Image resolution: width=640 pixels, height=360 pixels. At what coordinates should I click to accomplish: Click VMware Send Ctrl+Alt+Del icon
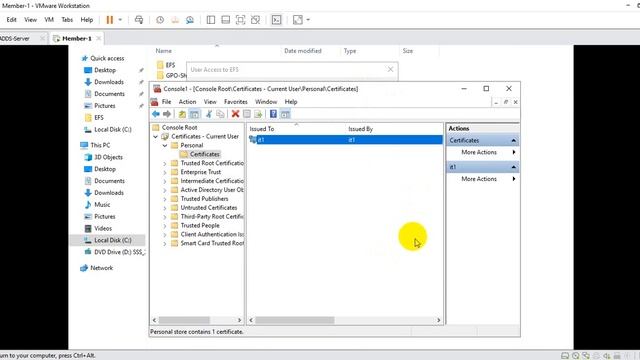click(x=139, y=20)
